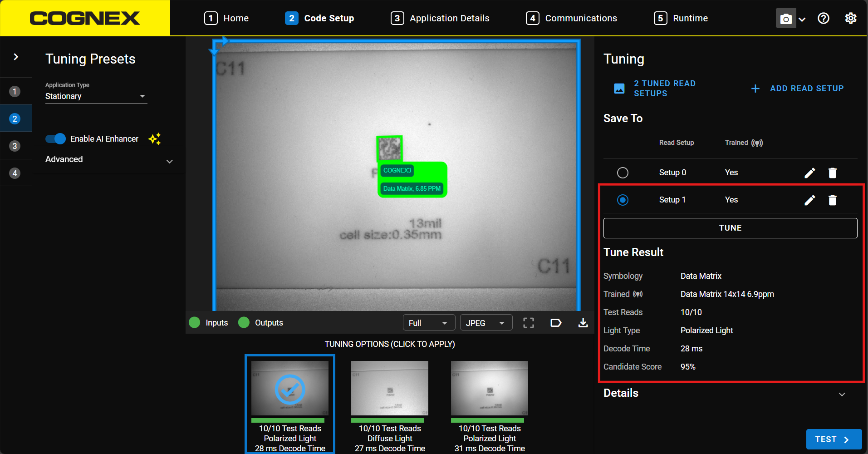The image size is (868, 454).
Task: Disable the AI Enhancer toggle
Action: [56, 139]
